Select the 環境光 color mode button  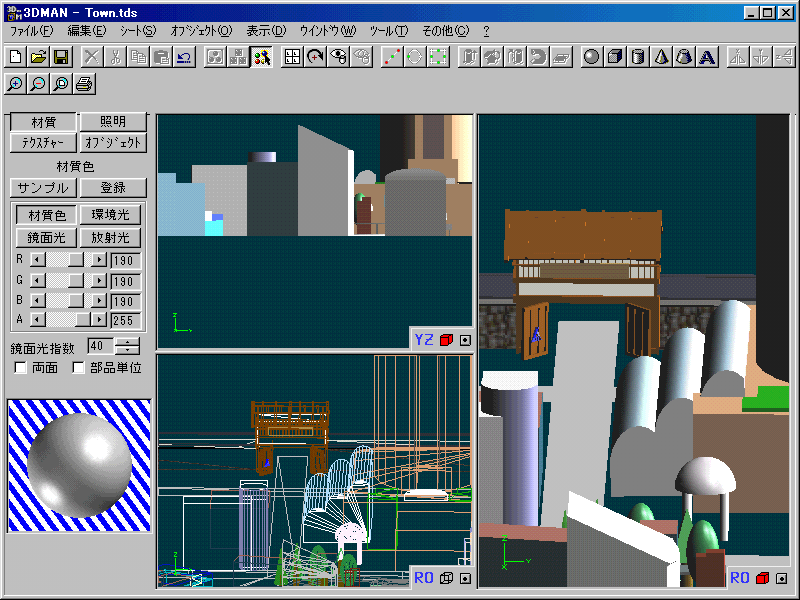[x=110, y=215]
